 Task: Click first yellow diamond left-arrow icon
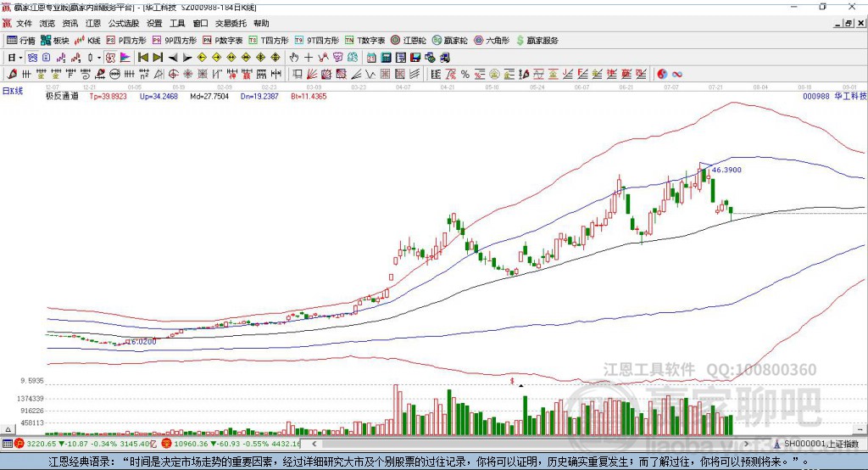(202, 58)
